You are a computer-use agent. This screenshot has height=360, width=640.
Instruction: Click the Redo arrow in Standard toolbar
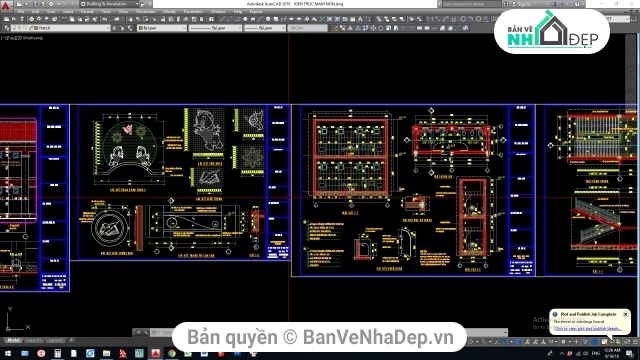point(117,19)
